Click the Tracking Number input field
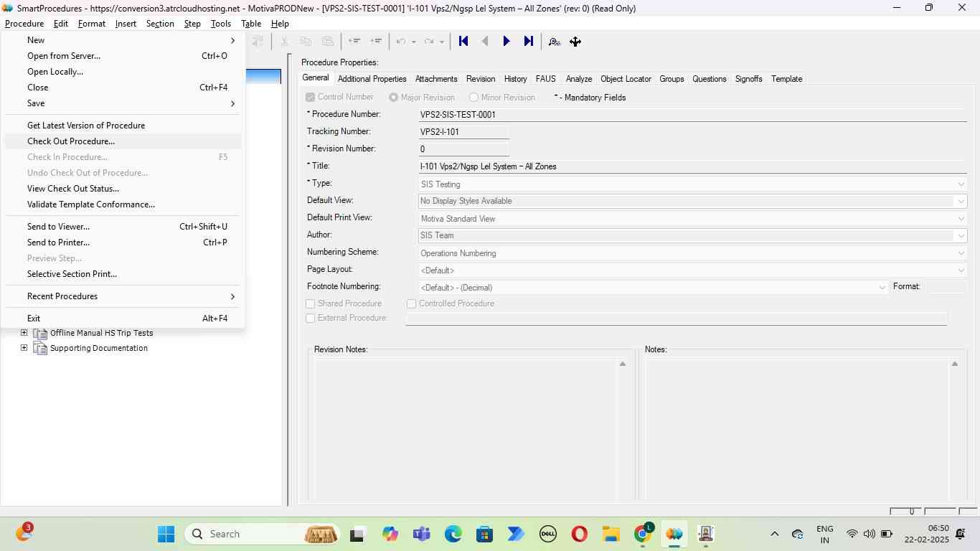 [x=464, y=132]
